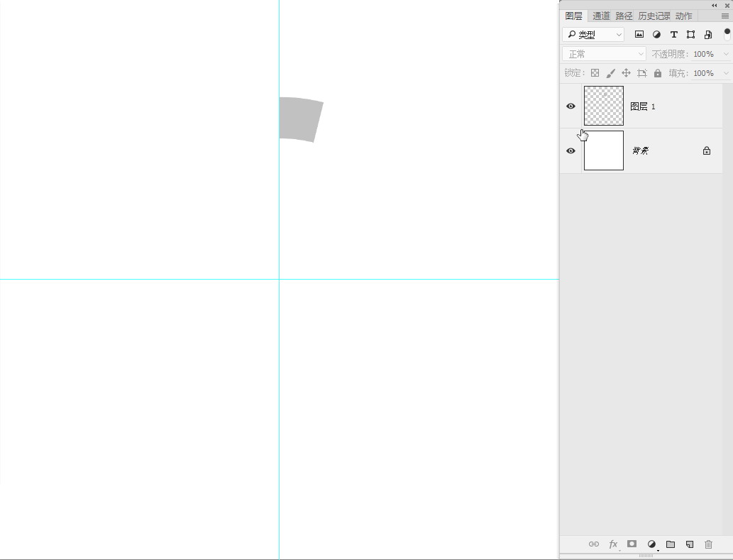This screenshot has height=560, width=733.
Task: Switch to the 动作 tab
Action: tap(684, 16)
